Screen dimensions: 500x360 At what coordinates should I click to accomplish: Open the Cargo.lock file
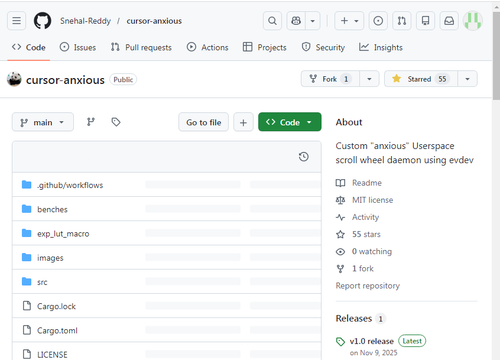56,306
